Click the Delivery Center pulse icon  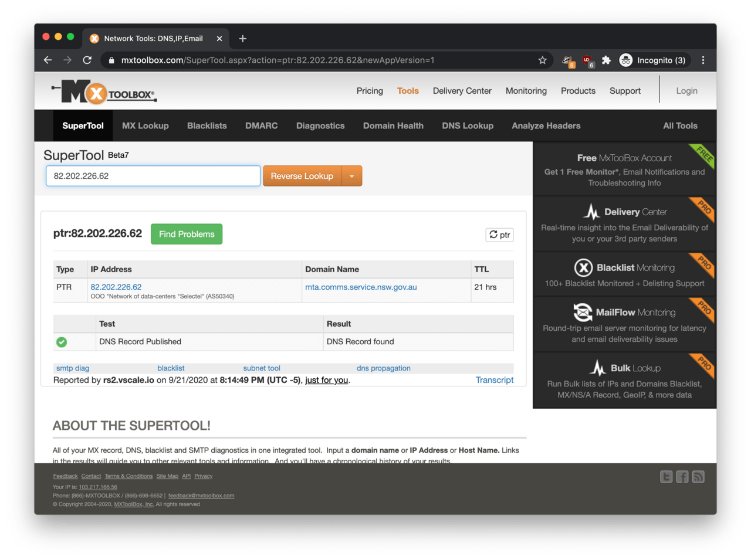pyautogui.click(x=591, y=212)
